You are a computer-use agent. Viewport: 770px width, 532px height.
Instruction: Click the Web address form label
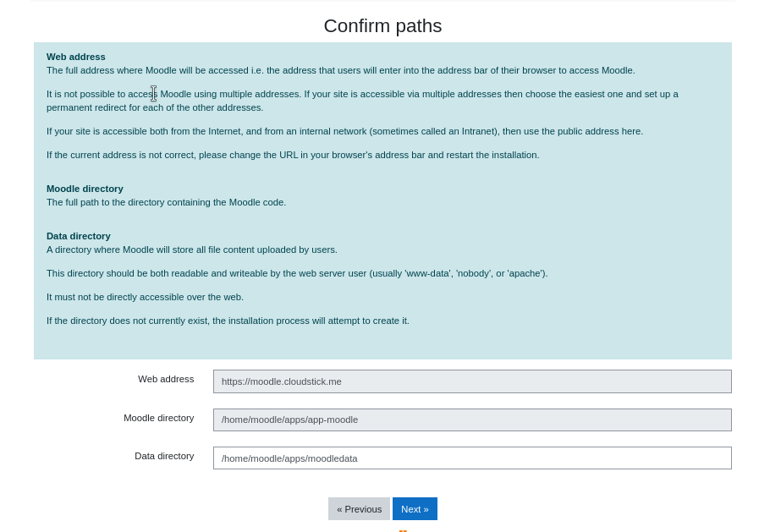pyautogui.click(x=166, y=379)
